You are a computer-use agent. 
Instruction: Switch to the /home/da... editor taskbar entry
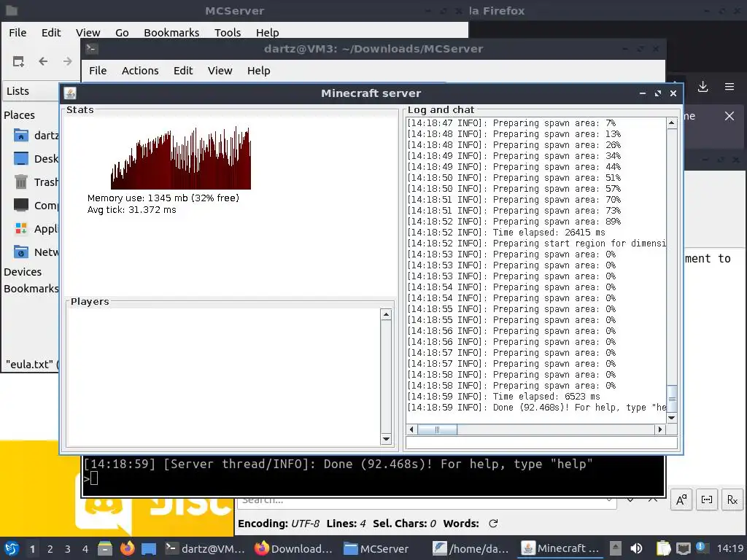472,548
